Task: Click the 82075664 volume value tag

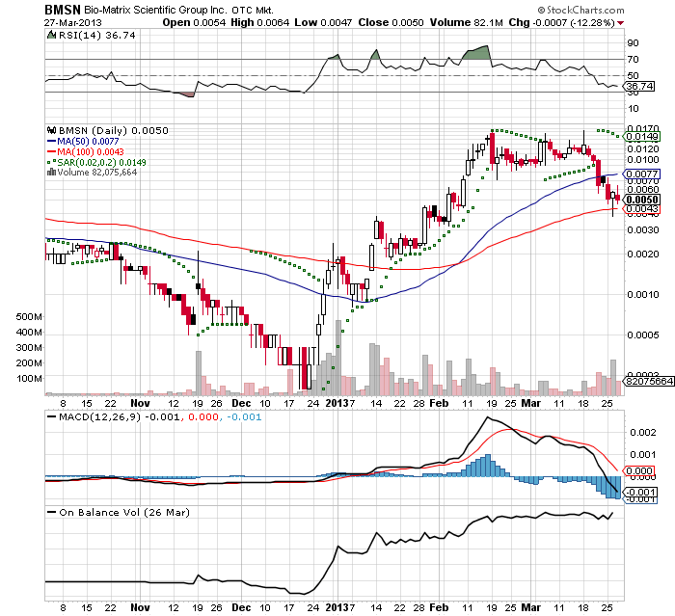Action: pyautogui.click(x=649, y=382)
